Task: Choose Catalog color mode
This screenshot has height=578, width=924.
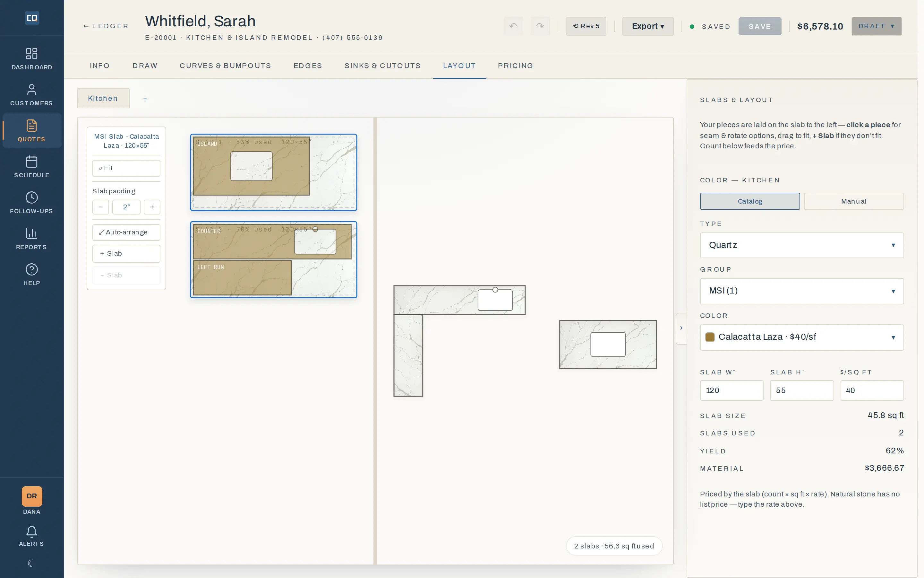Action: (749, 201)
